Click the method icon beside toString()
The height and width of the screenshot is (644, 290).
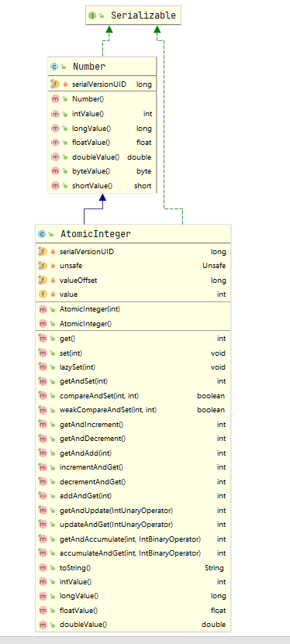(x=43, y=567)
